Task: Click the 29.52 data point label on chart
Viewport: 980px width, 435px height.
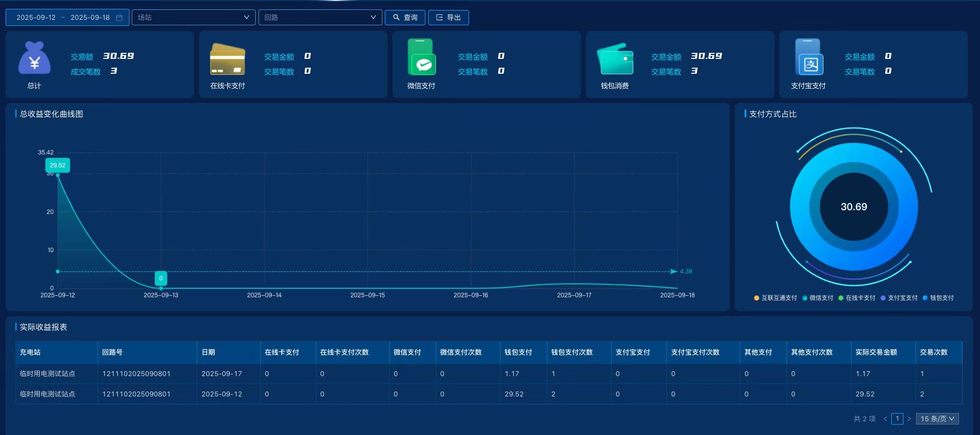Action: click(x=57, y=165)
